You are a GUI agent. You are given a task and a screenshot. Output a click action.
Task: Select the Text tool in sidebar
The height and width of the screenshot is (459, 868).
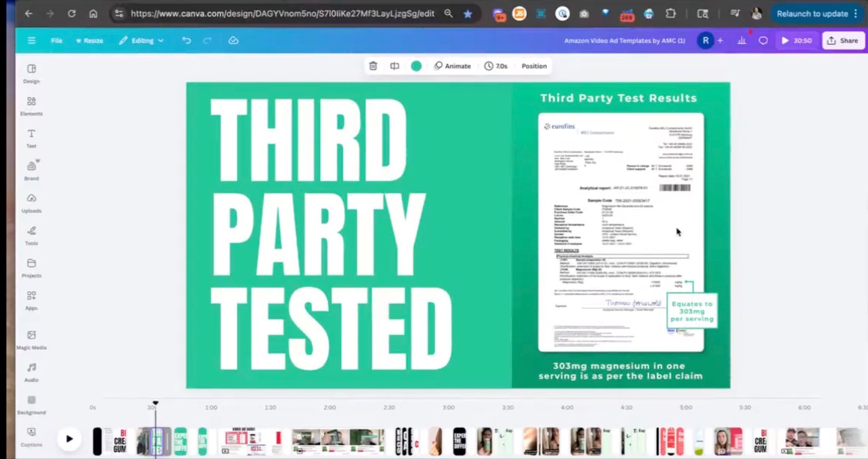point(31,139)
